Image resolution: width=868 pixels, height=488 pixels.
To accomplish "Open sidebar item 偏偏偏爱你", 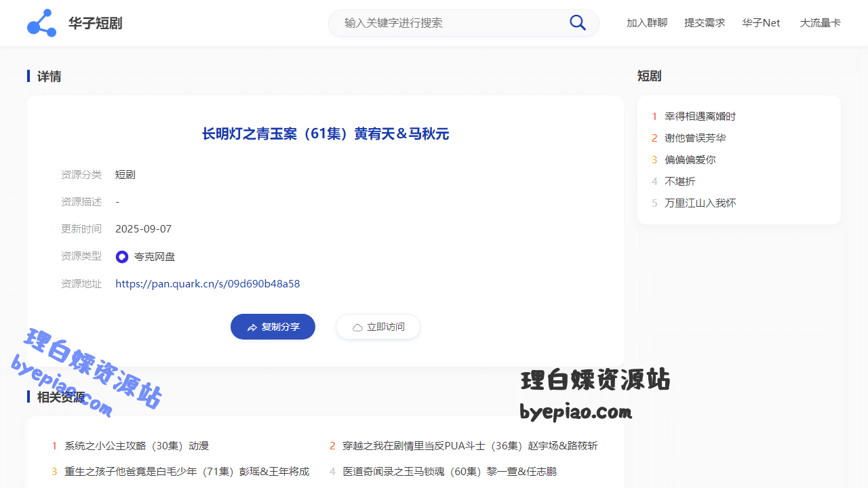I will tap(690, 160).
